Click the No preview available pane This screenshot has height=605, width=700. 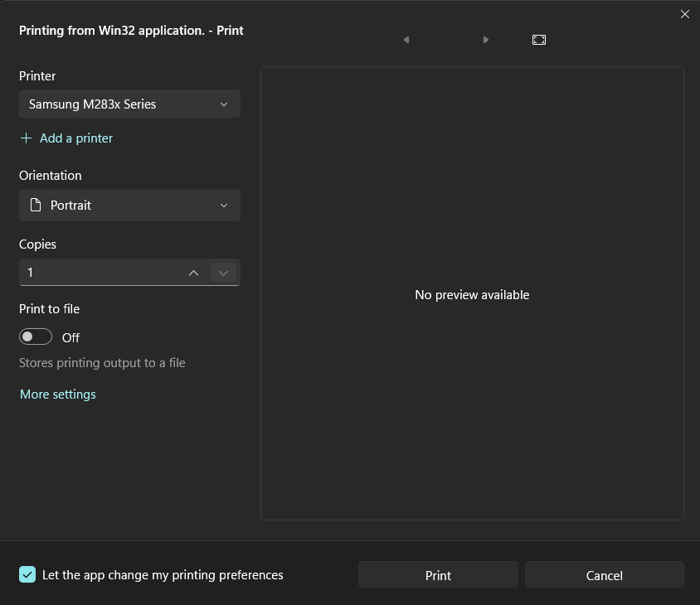click(472, 294)
